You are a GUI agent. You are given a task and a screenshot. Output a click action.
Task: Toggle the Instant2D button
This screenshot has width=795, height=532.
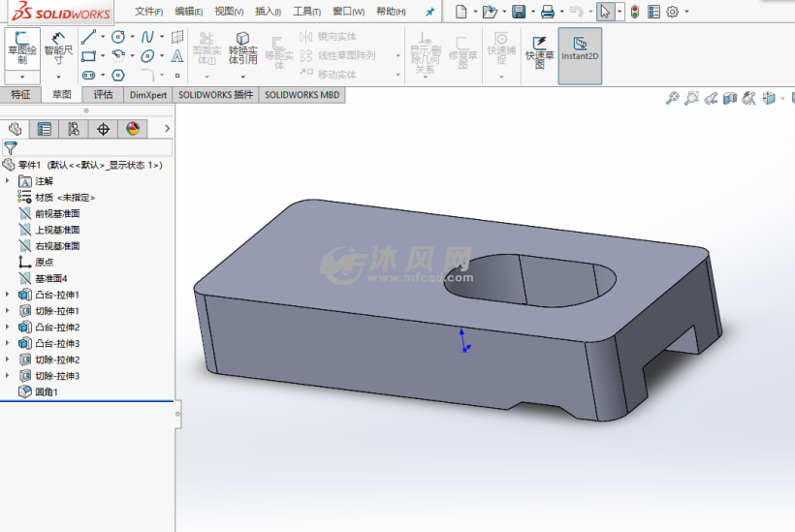pos(580,50)
